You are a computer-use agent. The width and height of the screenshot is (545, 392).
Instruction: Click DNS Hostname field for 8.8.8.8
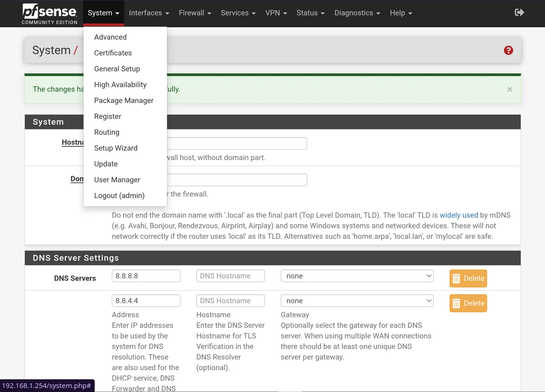230,276
